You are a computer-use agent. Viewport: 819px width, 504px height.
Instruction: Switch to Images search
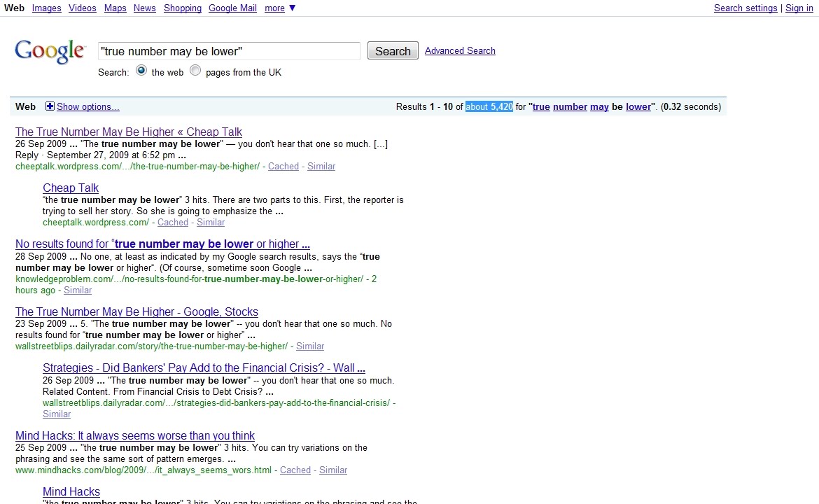(46, 8)
